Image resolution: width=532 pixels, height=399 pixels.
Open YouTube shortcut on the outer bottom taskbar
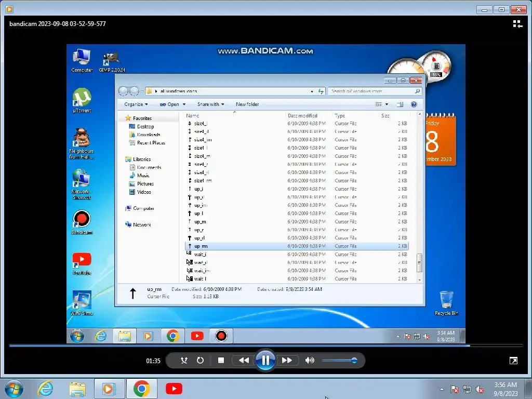pos(174,389)
